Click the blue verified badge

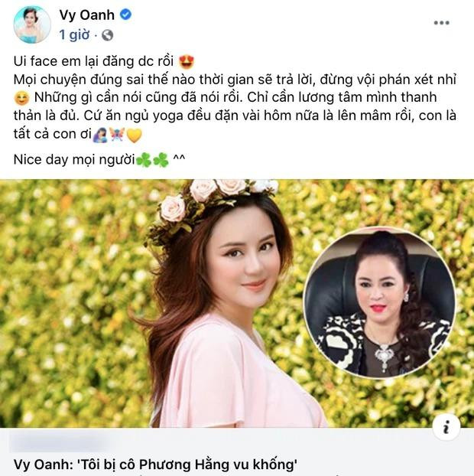(x=125, y=15)
